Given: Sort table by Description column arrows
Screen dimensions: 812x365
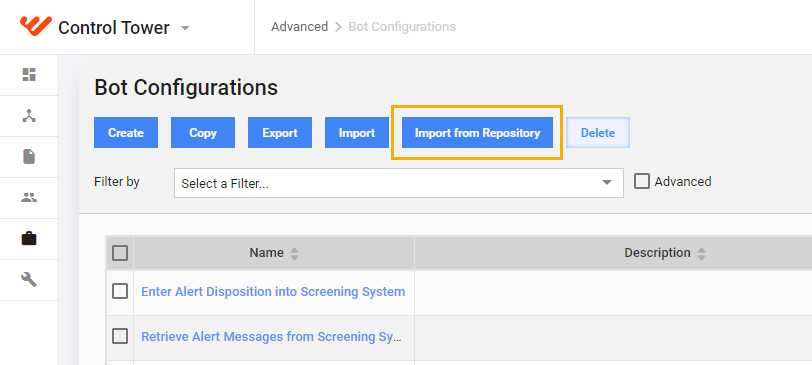Looking at the screenshot, I should pos(701,253).
